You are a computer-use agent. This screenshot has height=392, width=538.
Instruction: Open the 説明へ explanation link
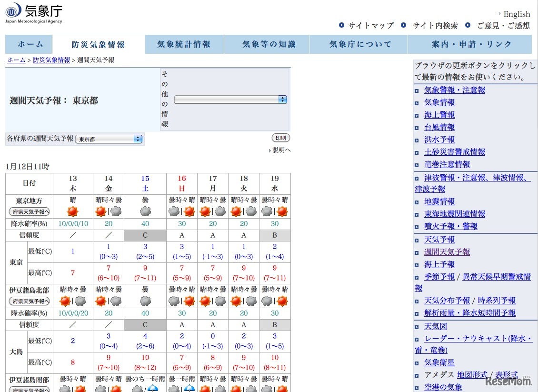click(281, 150)
